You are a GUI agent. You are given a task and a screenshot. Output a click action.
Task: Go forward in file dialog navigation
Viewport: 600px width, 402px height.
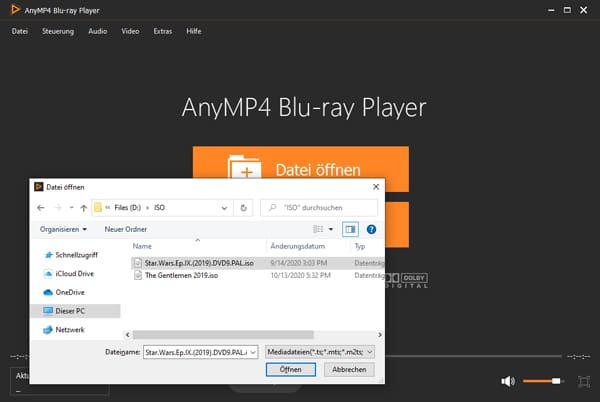(58, 208)
